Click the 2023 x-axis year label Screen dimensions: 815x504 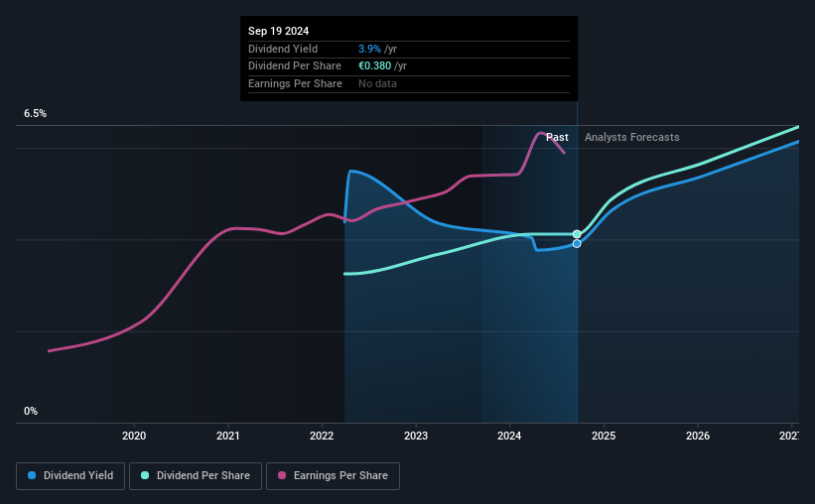click(416, 436)
